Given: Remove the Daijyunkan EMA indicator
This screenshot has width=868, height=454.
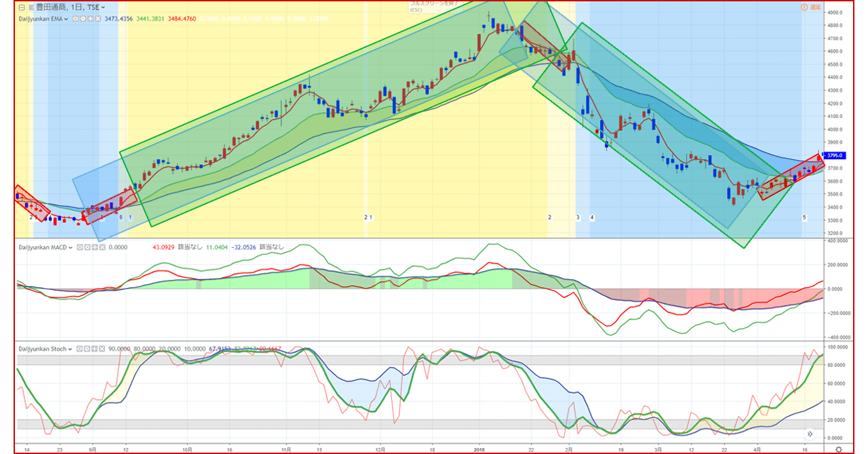Looking at the screenshot, I should click(x=98, y=18).
